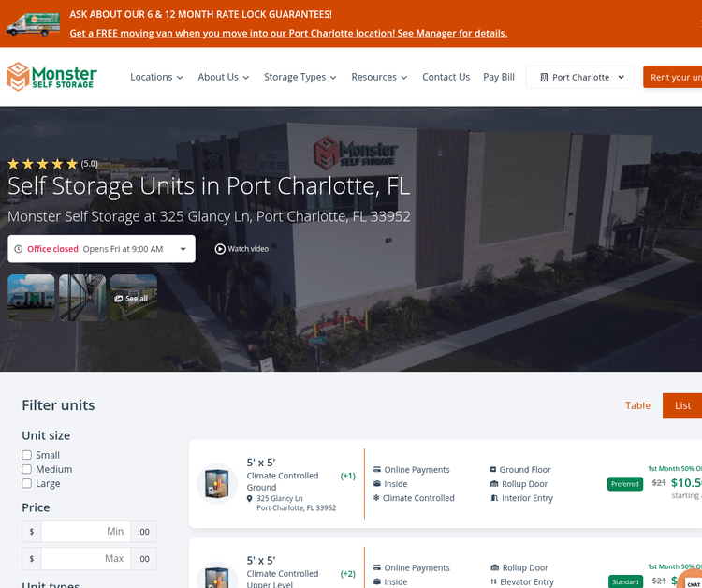Click the Watch video link text
The image size is (702, 588).
pyautogui.click(x=248, y=249)
